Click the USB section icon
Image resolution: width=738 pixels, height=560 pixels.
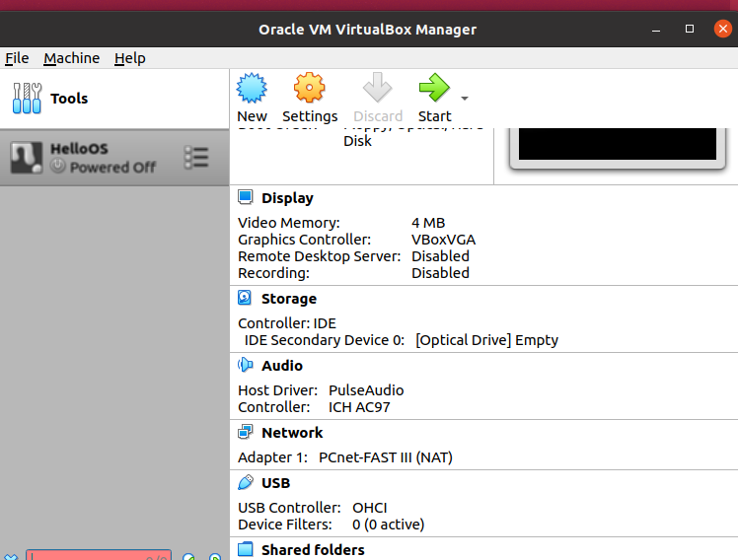click(246, 483)
